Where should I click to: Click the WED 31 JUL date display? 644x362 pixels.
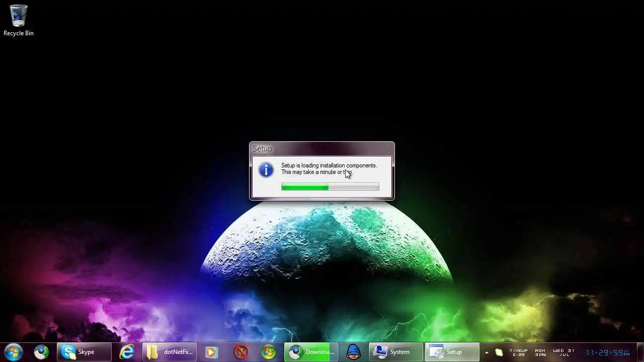[x=563, y=352]
